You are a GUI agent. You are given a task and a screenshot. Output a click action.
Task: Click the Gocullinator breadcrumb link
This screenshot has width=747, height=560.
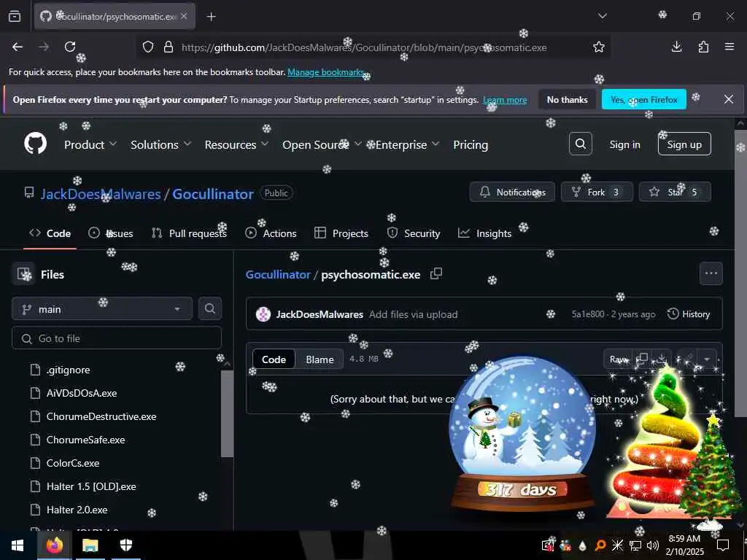(x=278, y=275)
